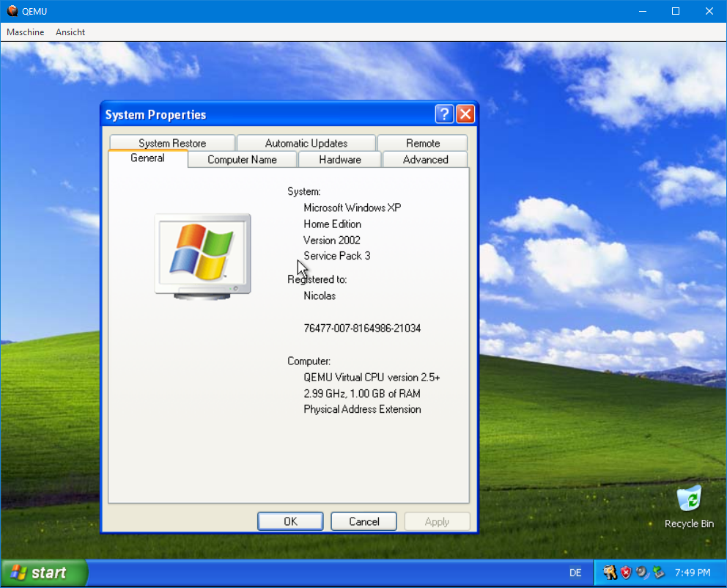This screenshot has height=588, width=727.
Task: Click the 2.99 GHz, 1.00 GB of RAM line
Action: tap(362, 394)
